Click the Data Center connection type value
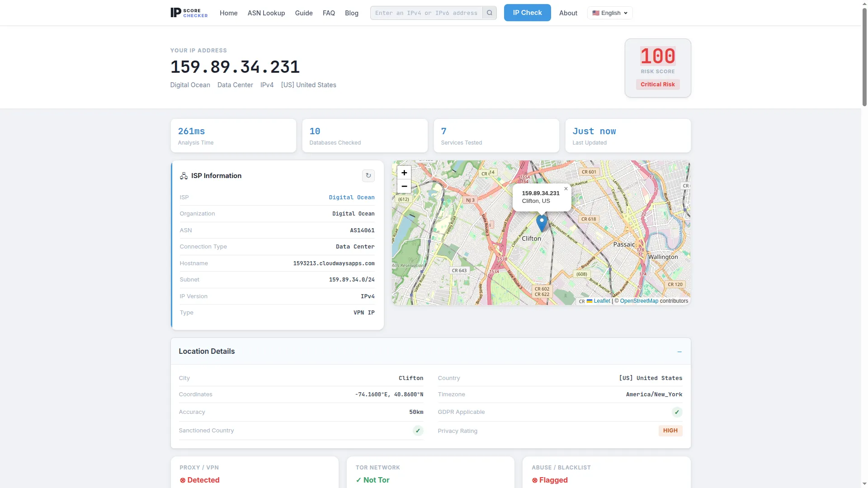The height and width of the screenshot is (488, 868). (355, 247)
